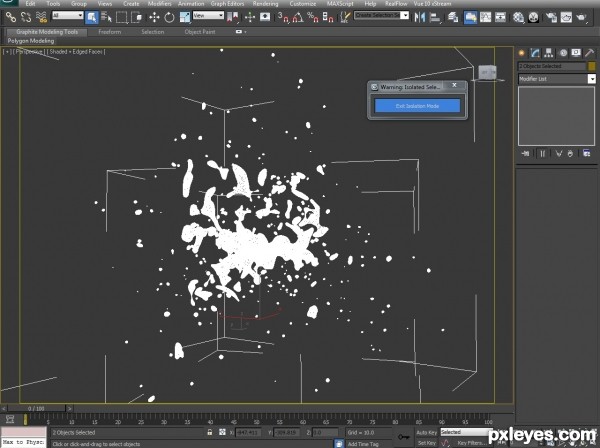Image resolution: width=600 pixels, height=448 pixels.
Task: Open the Edit menu
Action: coord(30,3)
